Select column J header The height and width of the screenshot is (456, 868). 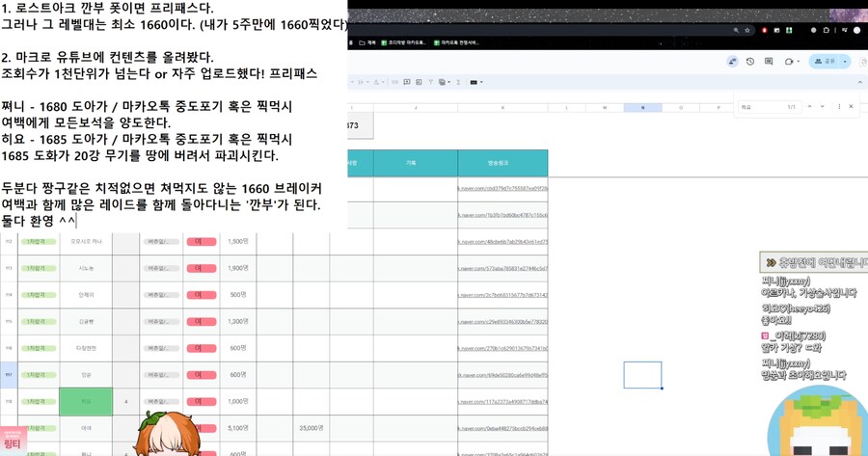coord(415,107)
